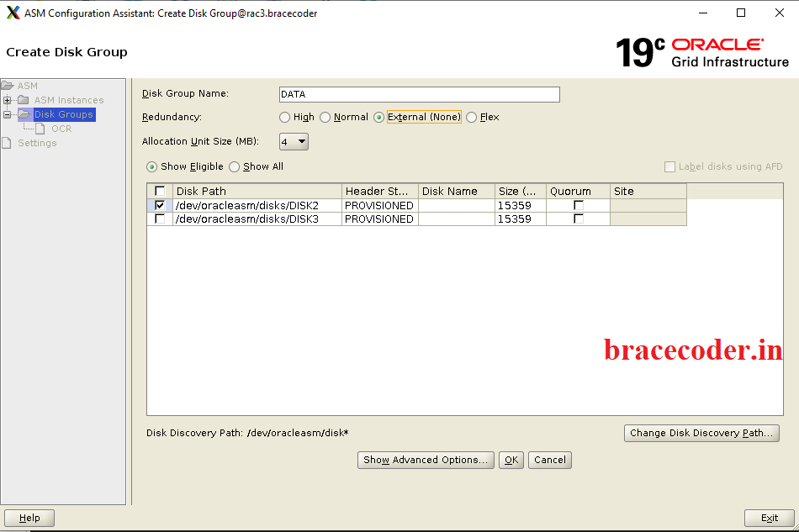Screen dimensions: 799x532
Task: Click the OCR disk group document icon
Action: click(x=40, y=129)
